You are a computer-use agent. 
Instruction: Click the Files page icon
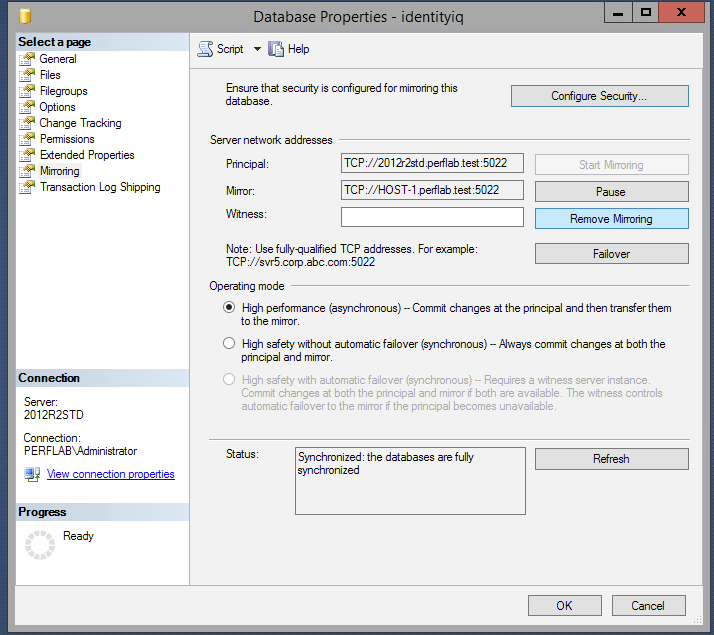pyautogui.click(x=27, y=75)
